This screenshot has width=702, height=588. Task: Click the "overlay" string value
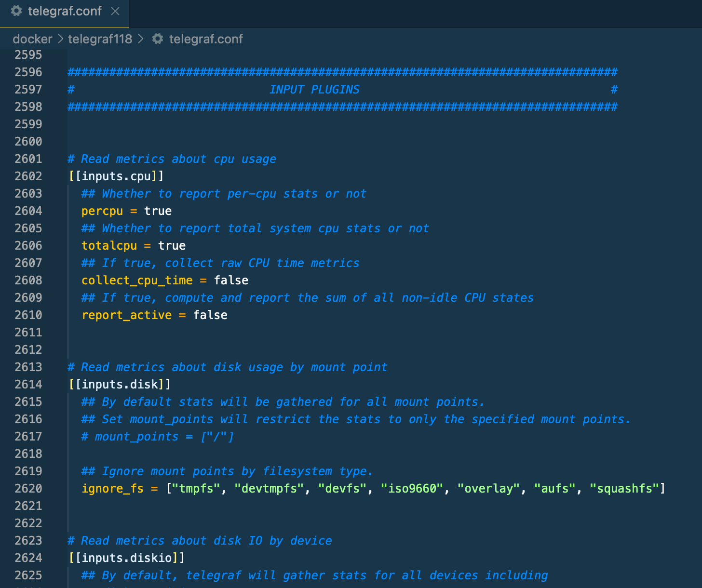pos(489,489)
